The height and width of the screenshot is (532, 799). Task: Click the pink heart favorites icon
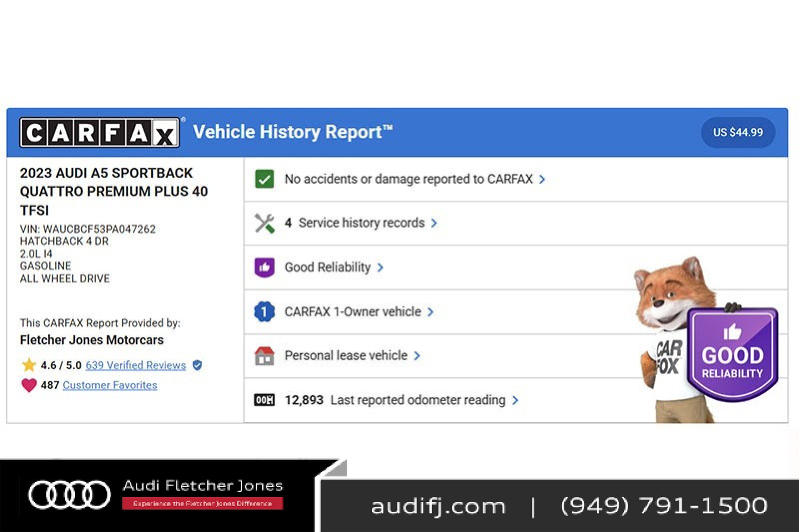[x=29, y=385]
